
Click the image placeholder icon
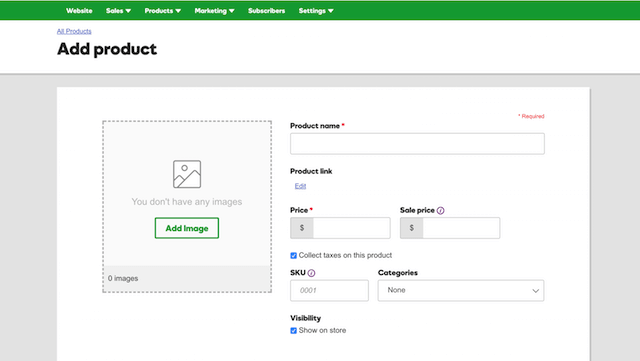coord(187,174)
